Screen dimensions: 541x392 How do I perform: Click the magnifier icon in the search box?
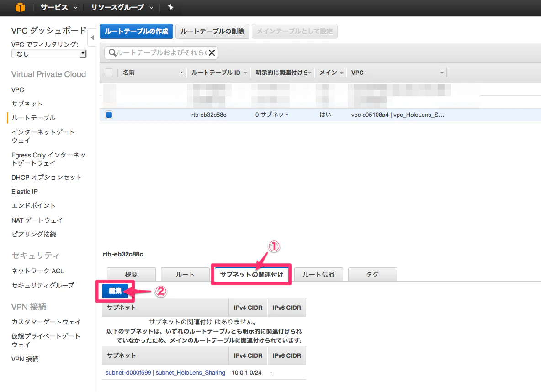coord(112,52)
